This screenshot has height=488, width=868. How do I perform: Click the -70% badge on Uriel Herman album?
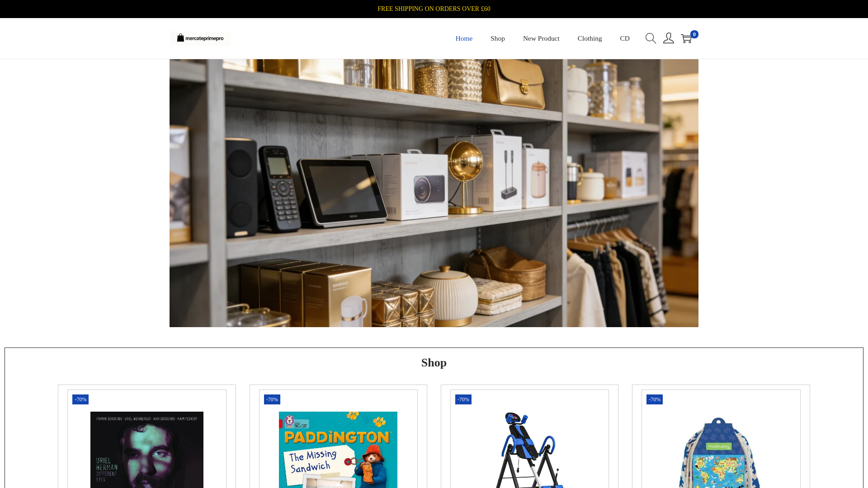point(80,399)
